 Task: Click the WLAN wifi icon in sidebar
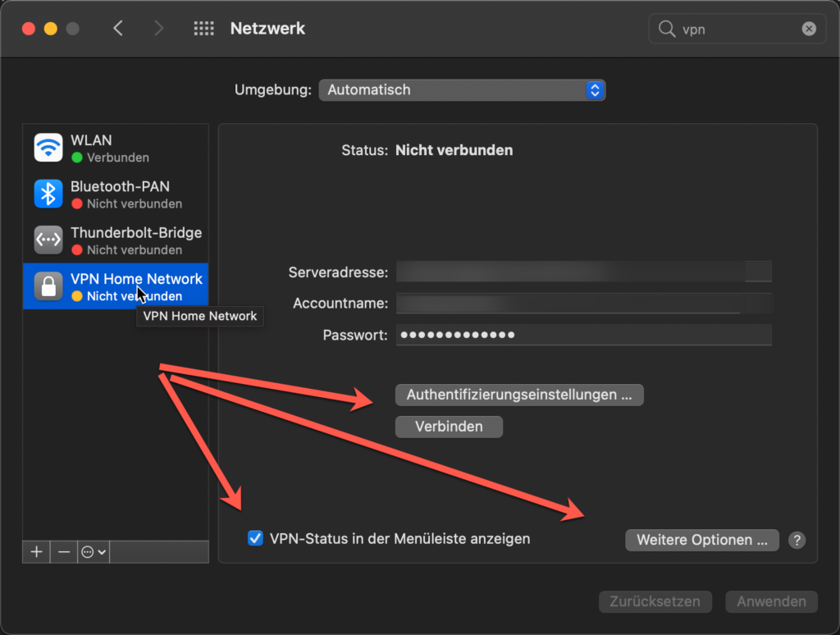[x=48, y=148]
